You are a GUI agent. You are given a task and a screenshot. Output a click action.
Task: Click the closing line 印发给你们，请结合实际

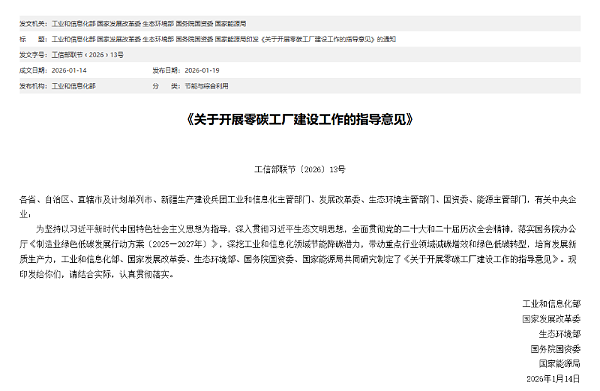[96, 274]
